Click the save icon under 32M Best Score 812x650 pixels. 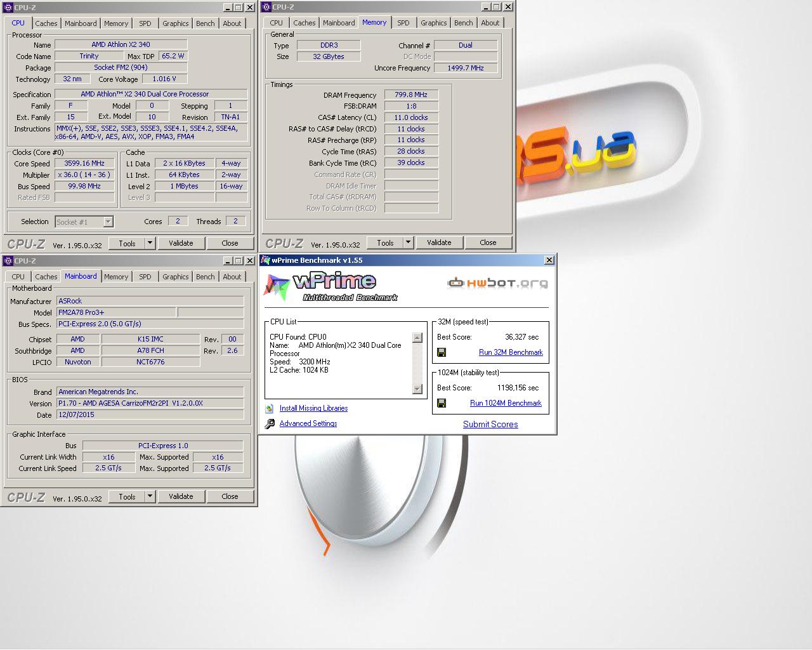click(x=442, y=352)
